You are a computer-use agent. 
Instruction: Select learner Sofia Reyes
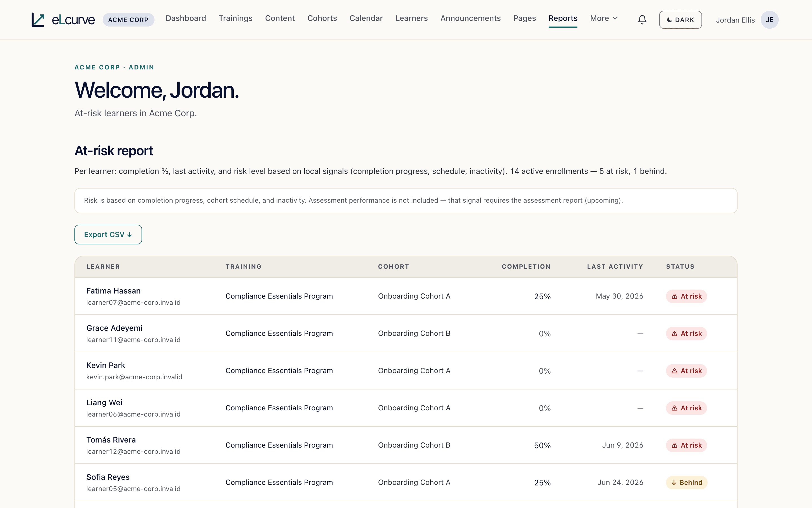click(x=108, y=477)
